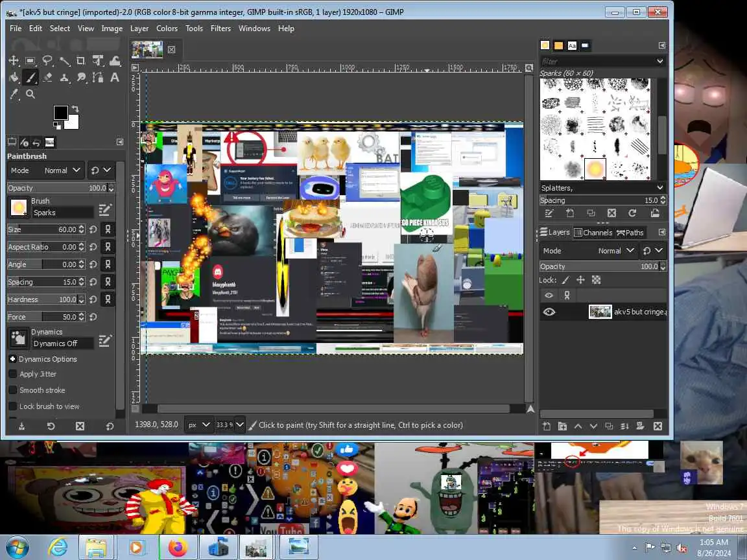This screenshot has height=560, width=747.
Task: Select the Rectangle Select tool
Action: point(30,60)
